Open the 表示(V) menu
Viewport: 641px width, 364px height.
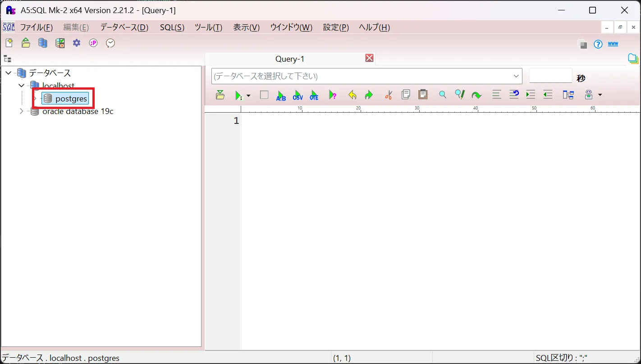pos(247,27)
